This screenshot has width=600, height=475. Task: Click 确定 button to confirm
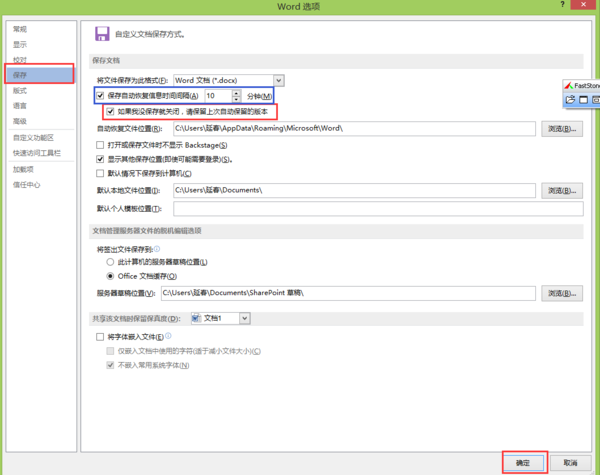pos(523,463)
